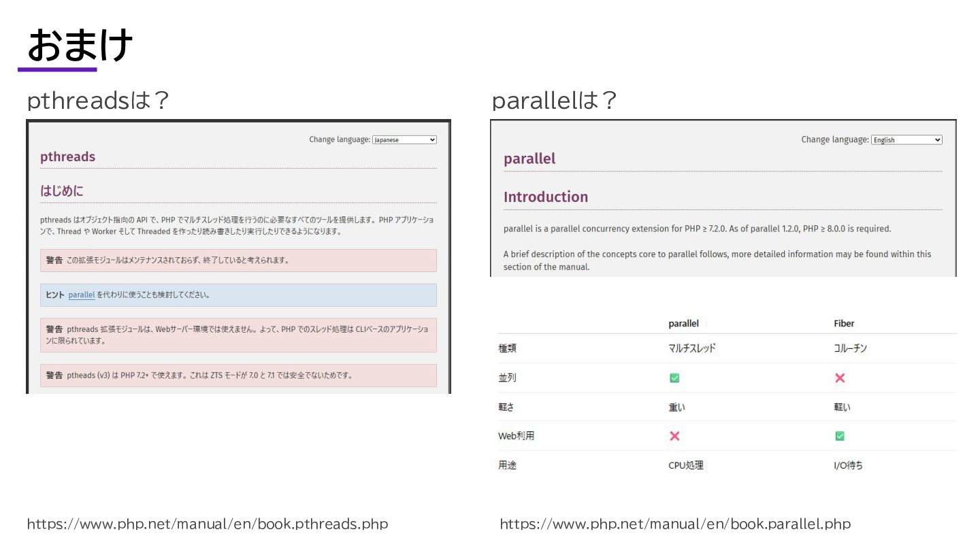Open the English language dropdown

tap(906, 139)
